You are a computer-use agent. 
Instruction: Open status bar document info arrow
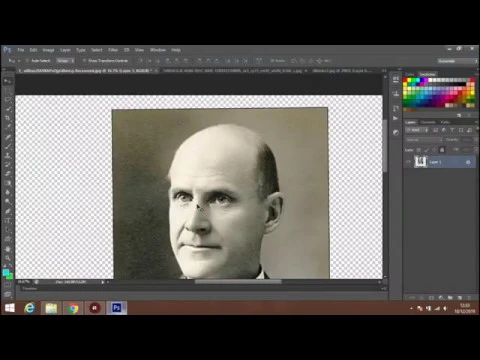tap(103, 282)
